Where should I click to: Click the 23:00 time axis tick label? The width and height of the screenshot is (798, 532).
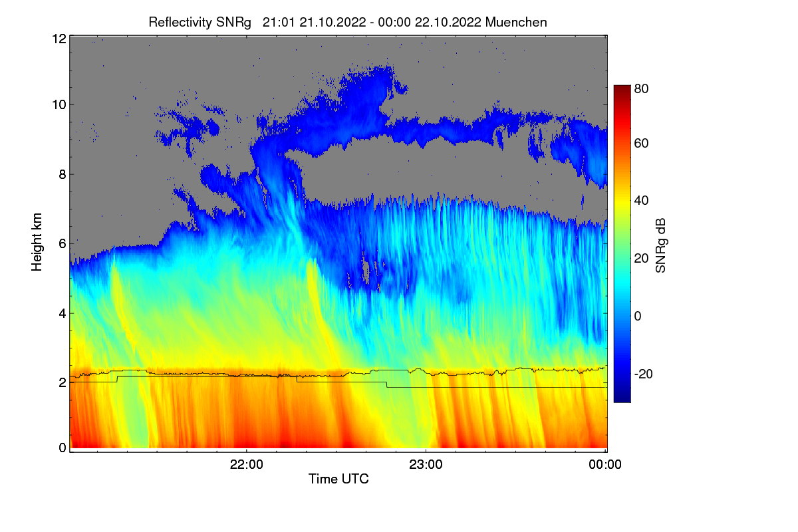point(426,465)
